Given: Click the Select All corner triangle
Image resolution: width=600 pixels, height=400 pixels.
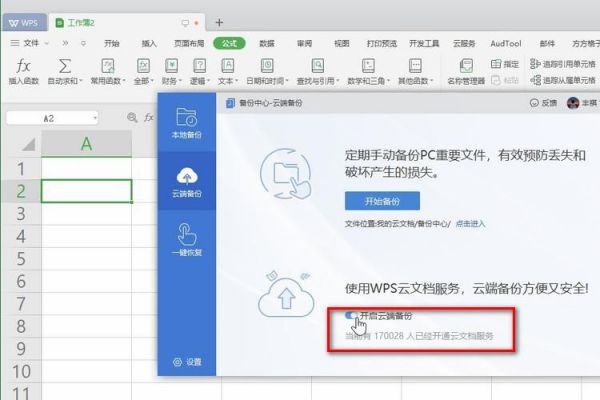Looking at the screenshot, I should [x=28, y=144].
